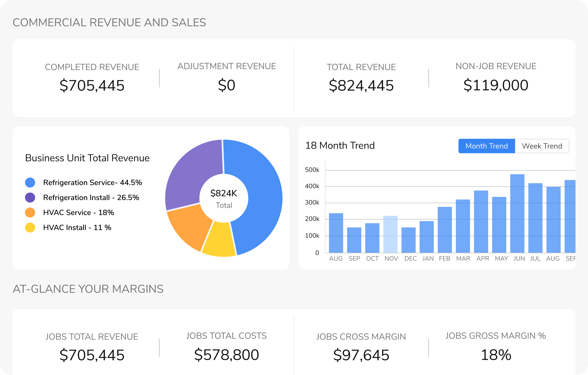Click the tallest JUN bar in chart

[x=517, y=214]
